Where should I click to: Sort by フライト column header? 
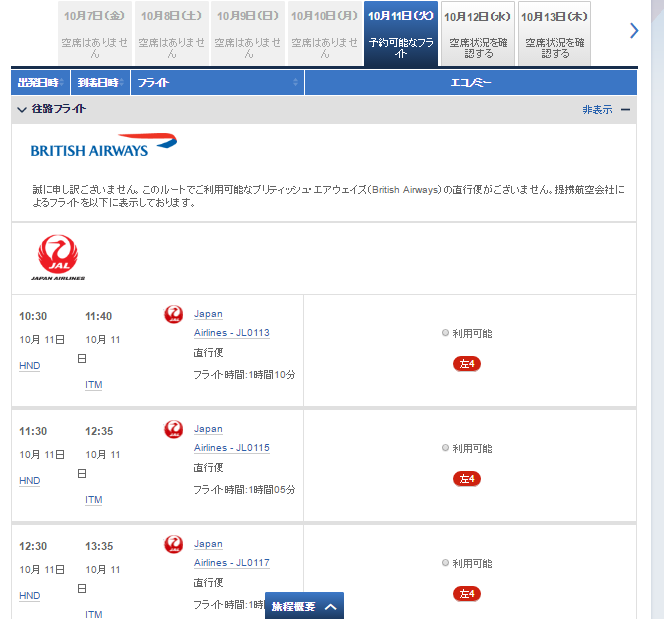[x=217, y=82]
